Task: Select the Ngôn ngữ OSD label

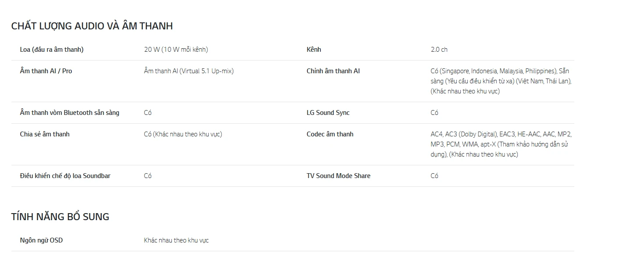Action: (41, 240)
